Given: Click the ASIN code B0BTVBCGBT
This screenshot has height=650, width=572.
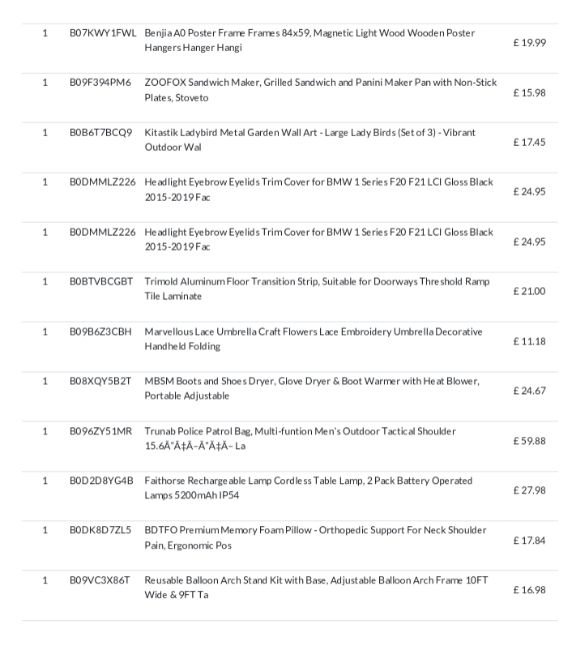Looking at the screenshot, I should pyautogui.click(x=101, y=281).
